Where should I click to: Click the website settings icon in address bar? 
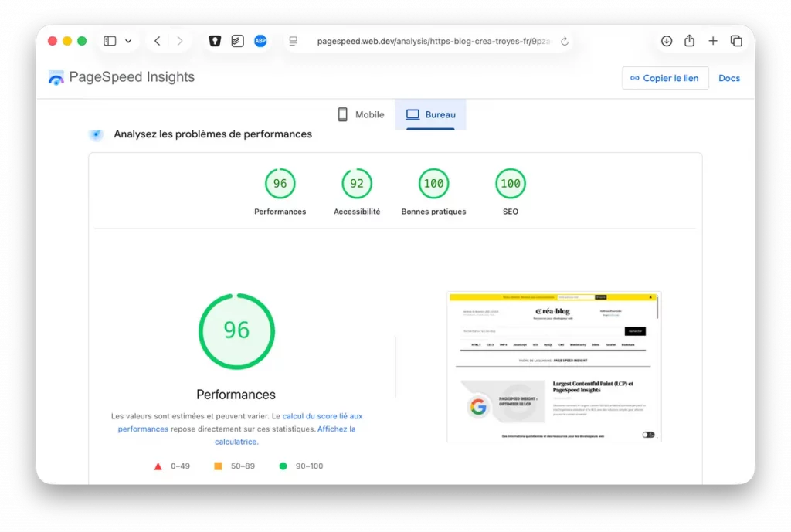[x=293, y=41]
